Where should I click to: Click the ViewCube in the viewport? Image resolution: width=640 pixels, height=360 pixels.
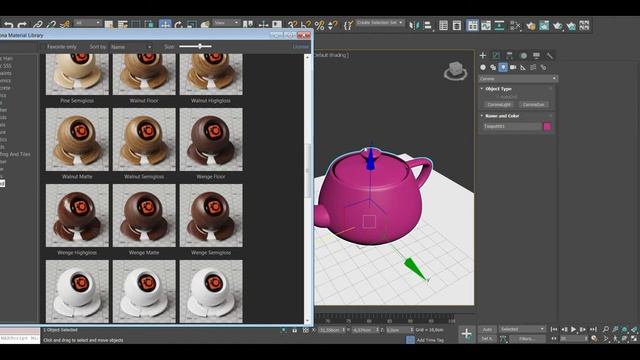click(x=455, y=71)
